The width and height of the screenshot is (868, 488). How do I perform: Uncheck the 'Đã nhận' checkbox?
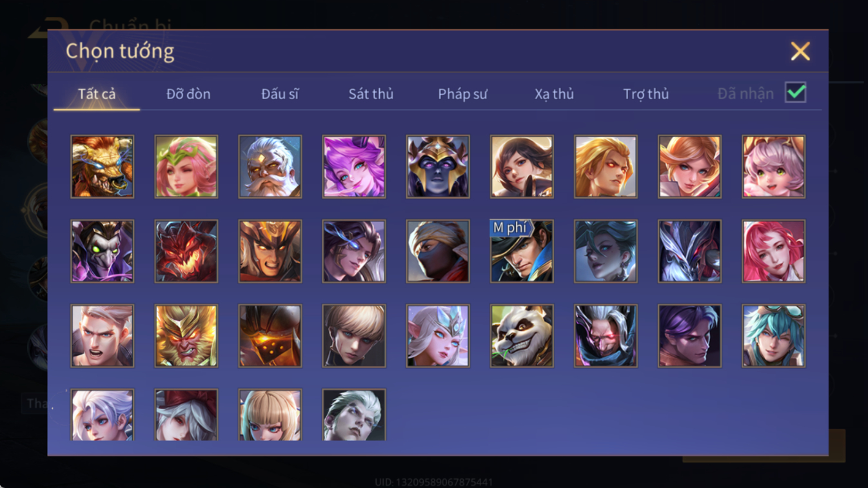[796, 93]
